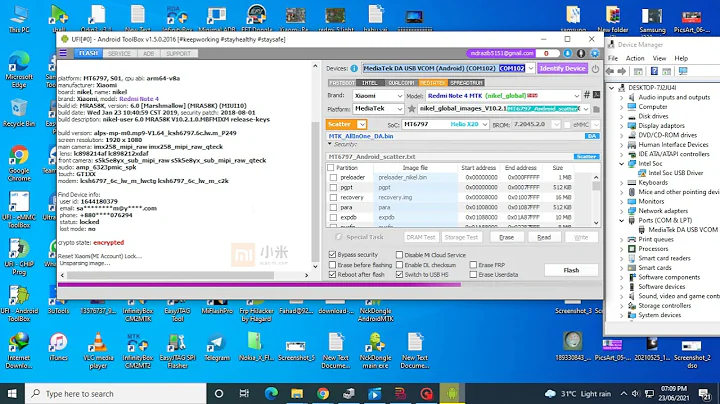Click the Windows Start button
The image size is (720, 404).
click(12, 393)
